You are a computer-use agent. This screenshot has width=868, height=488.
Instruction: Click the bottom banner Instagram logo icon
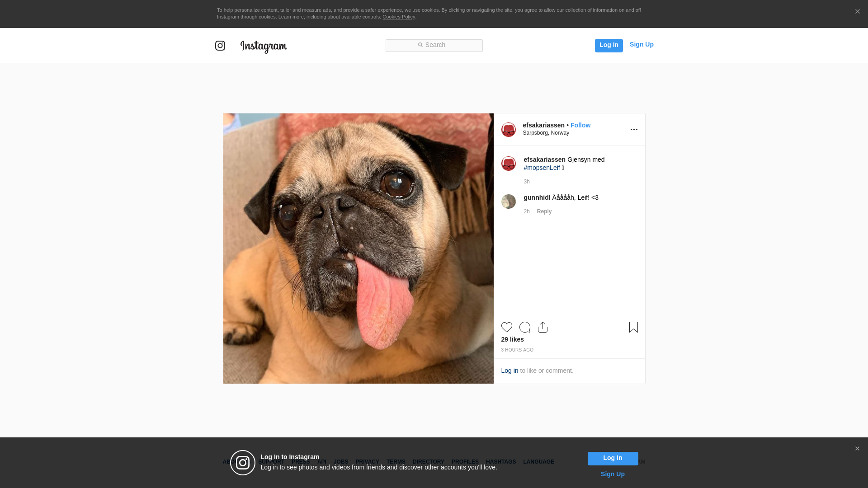[x=243, y=463]
